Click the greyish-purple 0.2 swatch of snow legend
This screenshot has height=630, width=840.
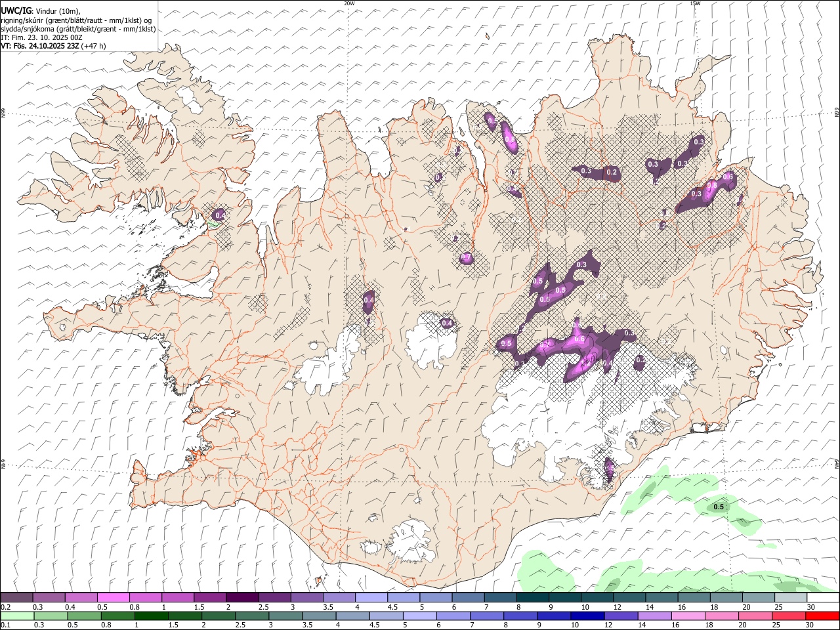click(17, 598)
